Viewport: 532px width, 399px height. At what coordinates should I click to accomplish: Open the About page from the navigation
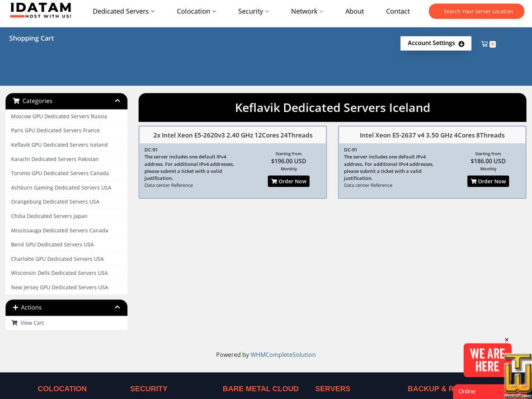point(354,11)
